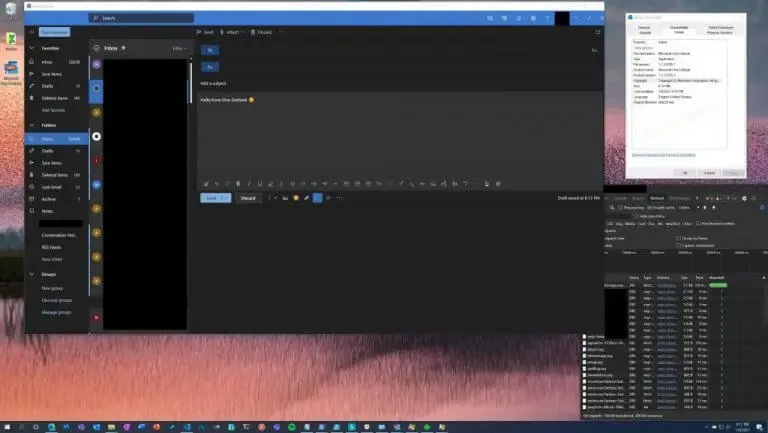Collapse the Favorites section in sidebar
This screenshot has height=433, width=768.
point(32,47)
